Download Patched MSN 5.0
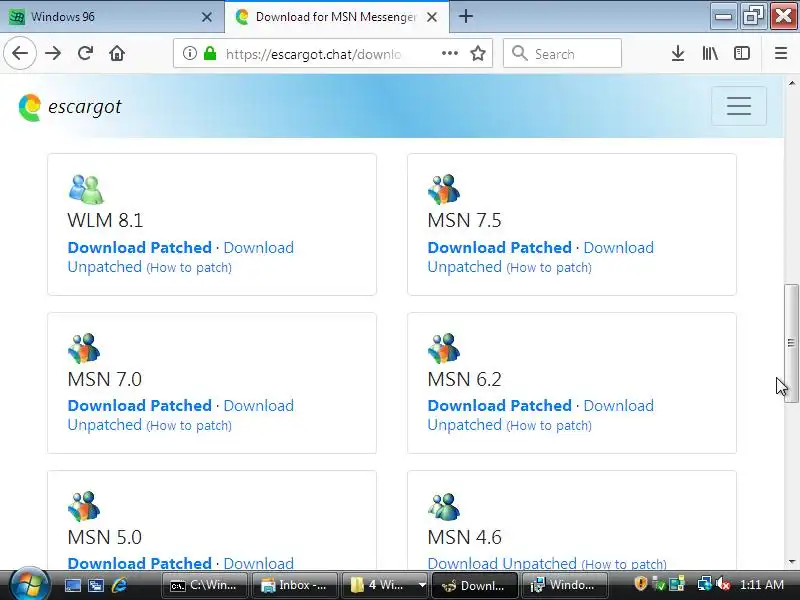 pyautogui.click(x=139, y=563)
